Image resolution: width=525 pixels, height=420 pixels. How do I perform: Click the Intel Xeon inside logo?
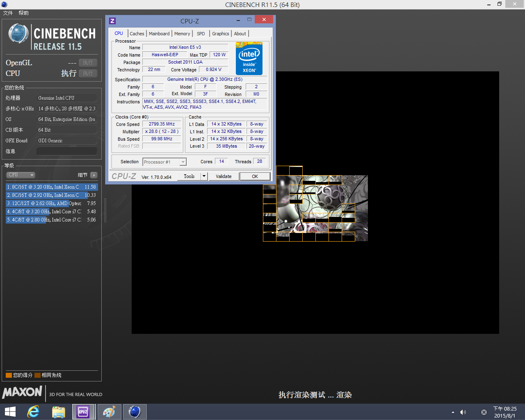pyautogui.click(x=249, y=58)
